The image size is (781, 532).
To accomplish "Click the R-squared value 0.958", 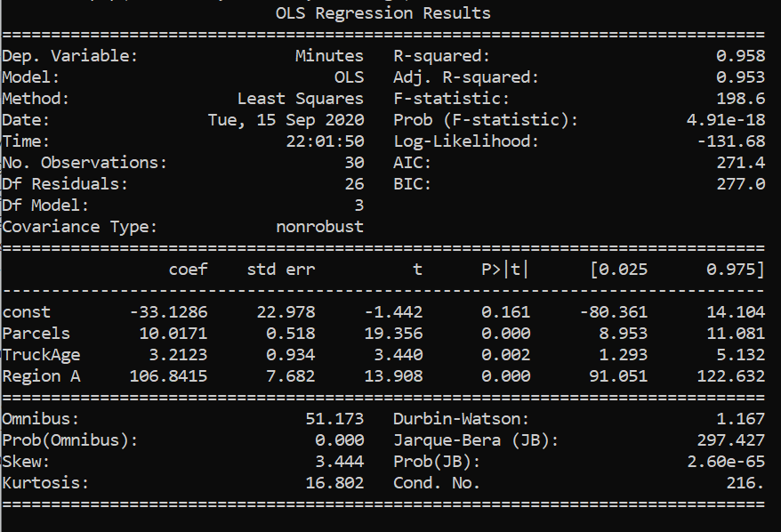I will click(740, 56).
